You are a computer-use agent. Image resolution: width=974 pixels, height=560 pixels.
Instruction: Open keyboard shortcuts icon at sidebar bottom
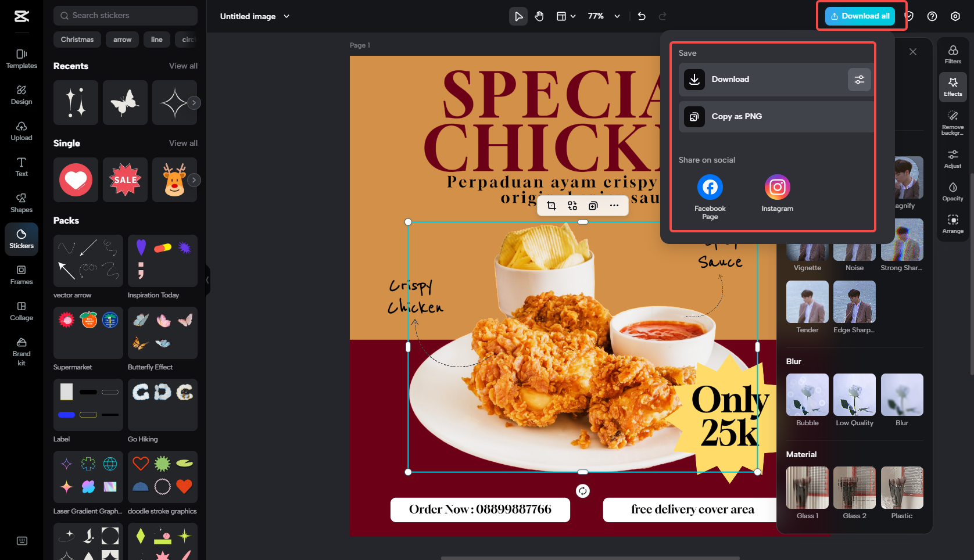pos(22,541)
